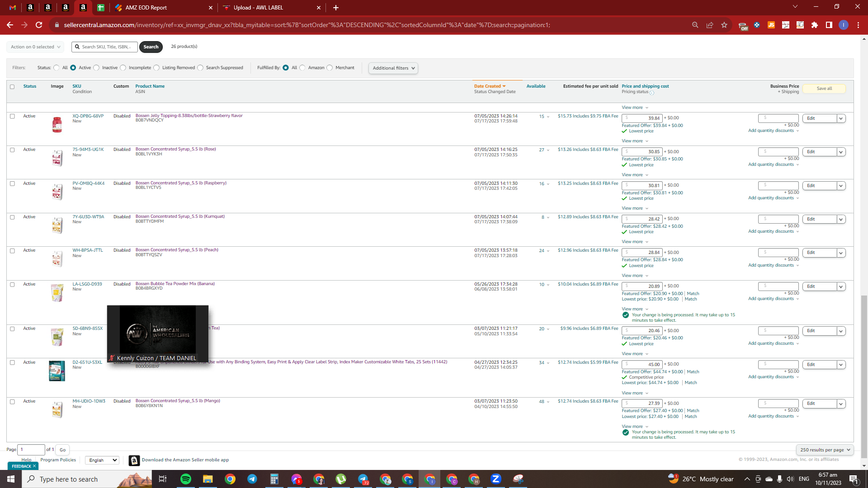Check the select-all checkbox in table header
This screenshot has height=488, width=868.
tap(12, 87)
